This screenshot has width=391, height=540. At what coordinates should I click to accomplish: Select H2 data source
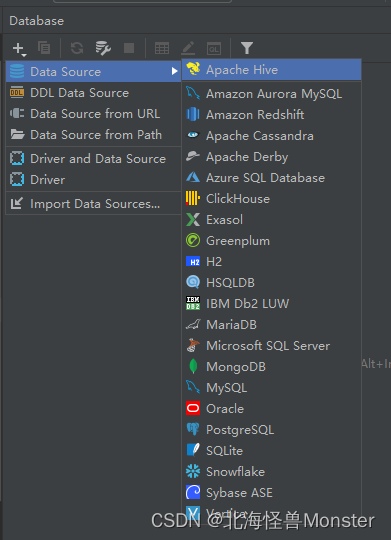[271, 262]
